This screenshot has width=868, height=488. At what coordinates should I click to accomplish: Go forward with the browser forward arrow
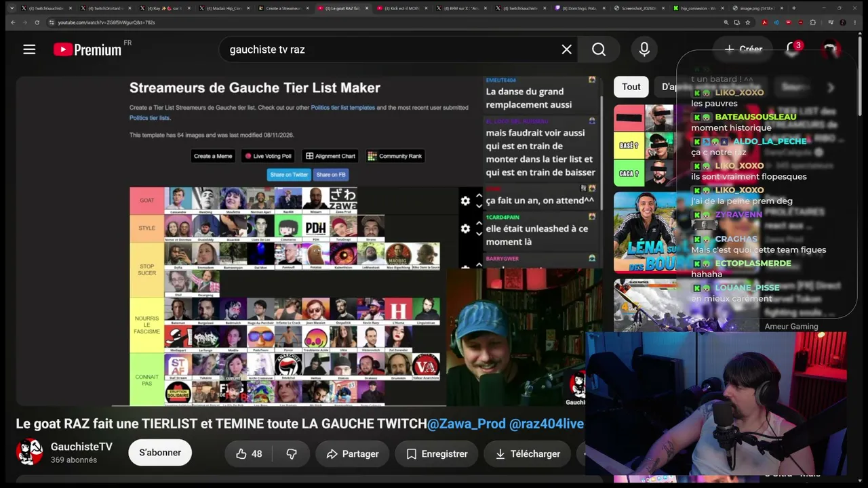pyautogui.click(x=26, y=22)
